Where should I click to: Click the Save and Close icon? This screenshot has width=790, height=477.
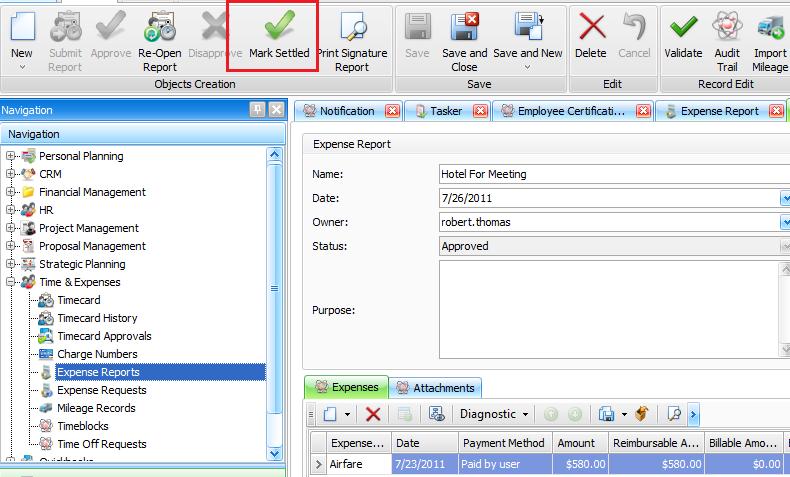(x=464, y=26)
